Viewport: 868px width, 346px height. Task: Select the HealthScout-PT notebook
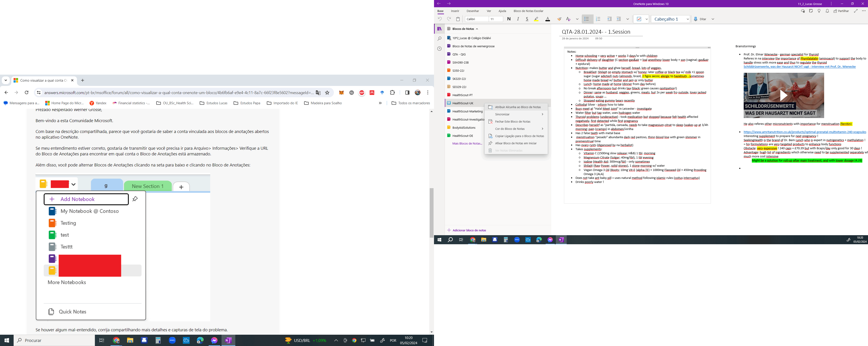tap(498, 95)
